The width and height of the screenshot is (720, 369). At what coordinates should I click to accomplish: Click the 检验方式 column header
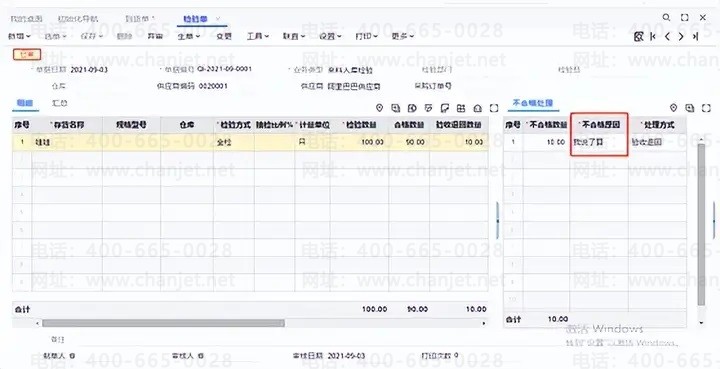pyautogui.click(x=233, y=125)
